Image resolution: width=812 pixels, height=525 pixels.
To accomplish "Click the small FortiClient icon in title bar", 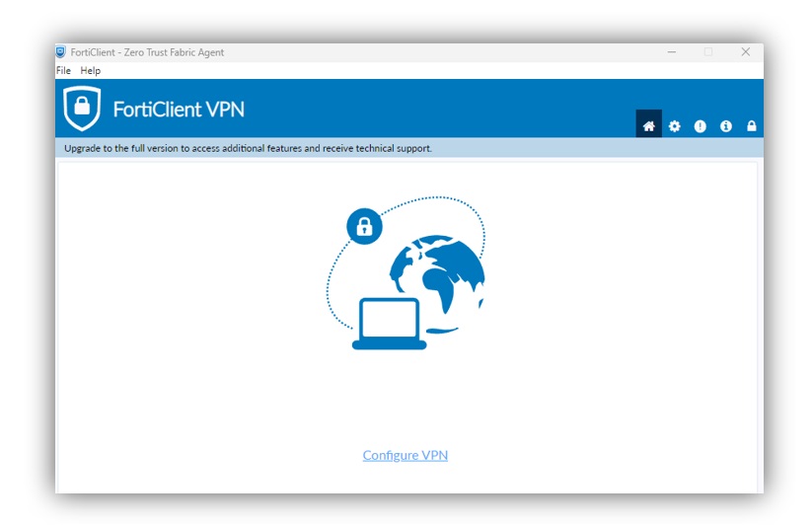I will pos(60,51).
